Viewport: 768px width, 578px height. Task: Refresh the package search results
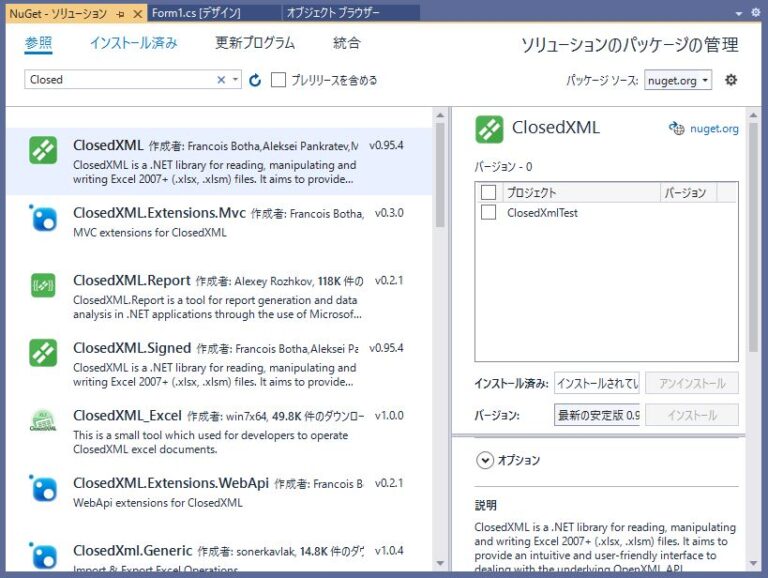click(x=255, y=80)
